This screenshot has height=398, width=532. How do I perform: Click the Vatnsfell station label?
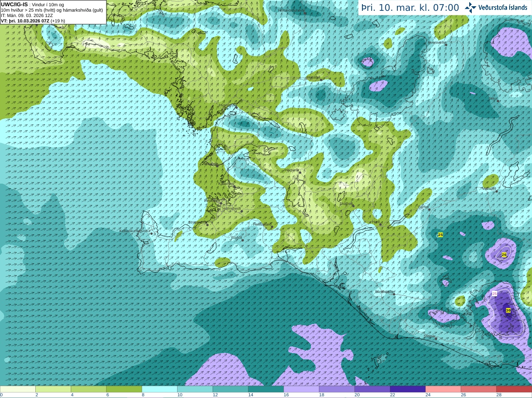pos(489,189)
